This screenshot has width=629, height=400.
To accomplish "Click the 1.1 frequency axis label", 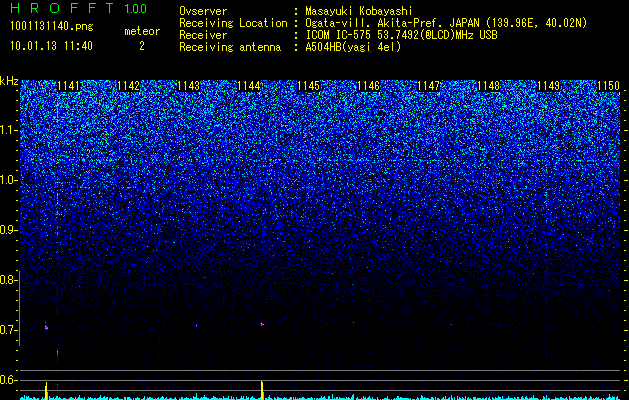I will [x=7, y=130].
